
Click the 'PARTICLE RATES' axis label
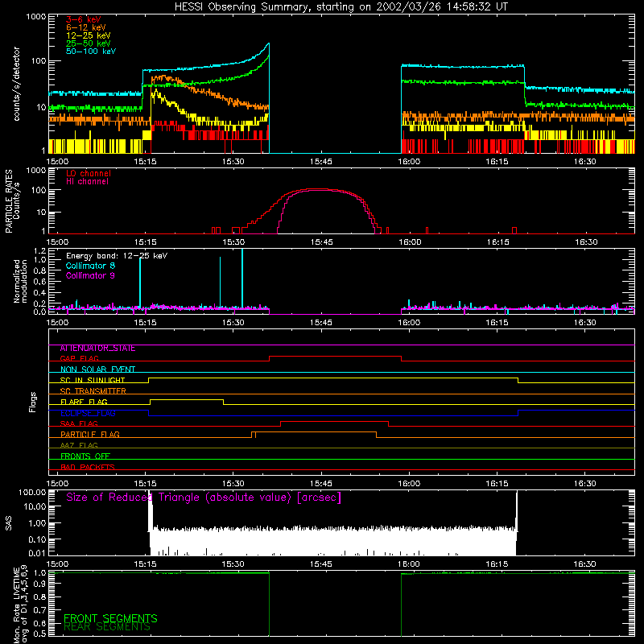point(9,201)
